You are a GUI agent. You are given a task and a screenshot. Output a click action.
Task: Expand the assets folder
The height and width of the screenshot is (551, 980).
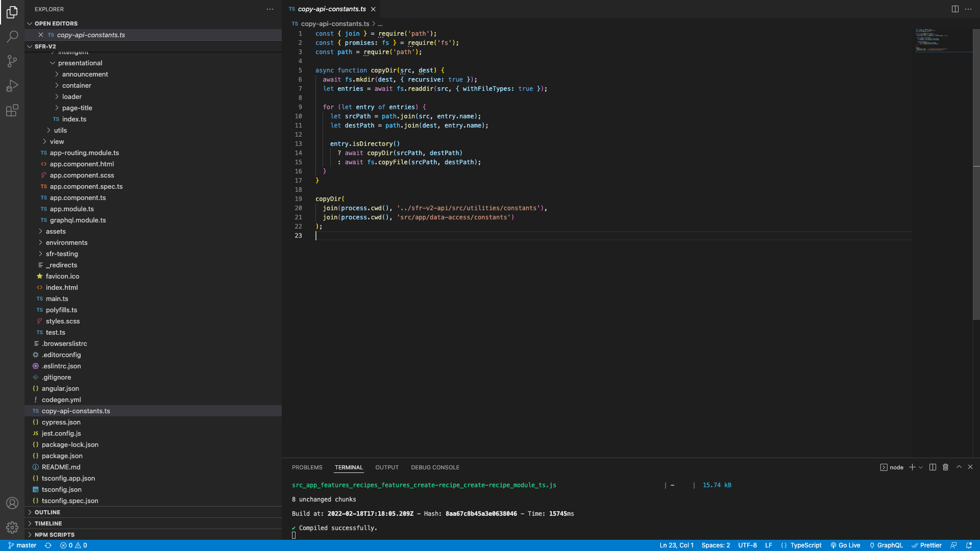tap(56, 232)
